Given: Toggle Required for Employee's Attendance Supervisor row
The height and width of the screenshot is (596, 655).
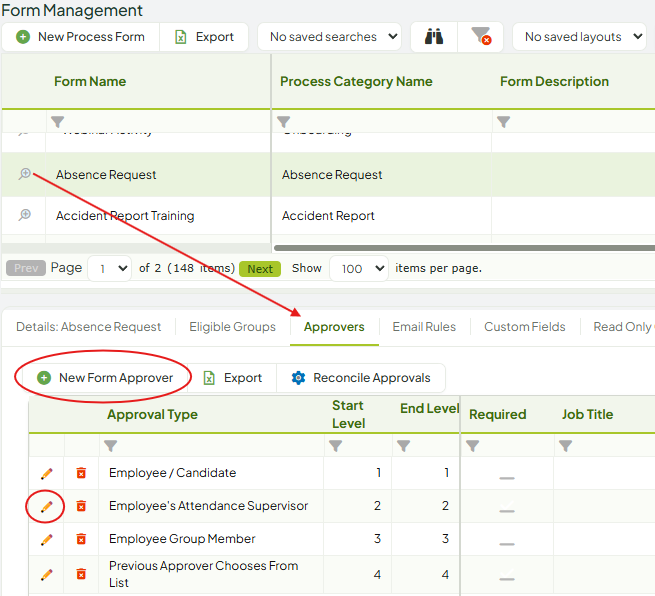Looking at the screenshot, I should (x=507, y=508).
